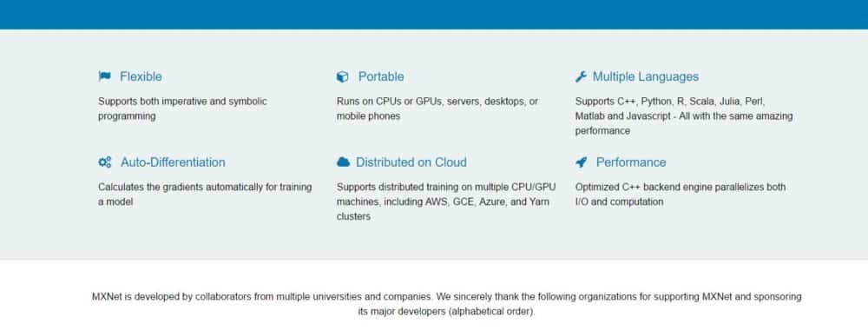Click text 'Supports C++, Python, R, Scala'
Image resolution: width=868 pixels, height=330 pixels.
(x=645, y=102)
